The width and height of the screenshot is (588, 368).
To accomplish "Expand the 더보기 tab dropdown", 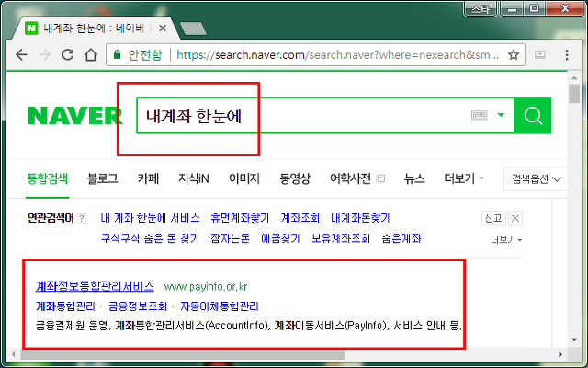I will pos(464,178).
